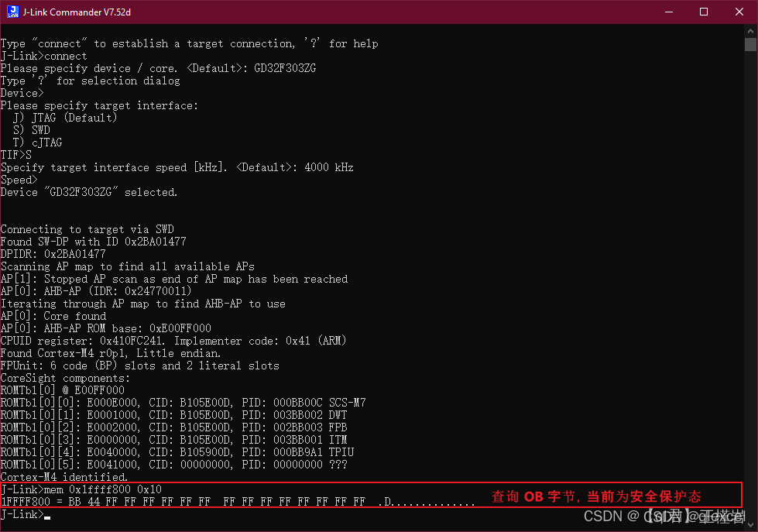Click the vertical scrollbar thumb

(x=750, y=44)
